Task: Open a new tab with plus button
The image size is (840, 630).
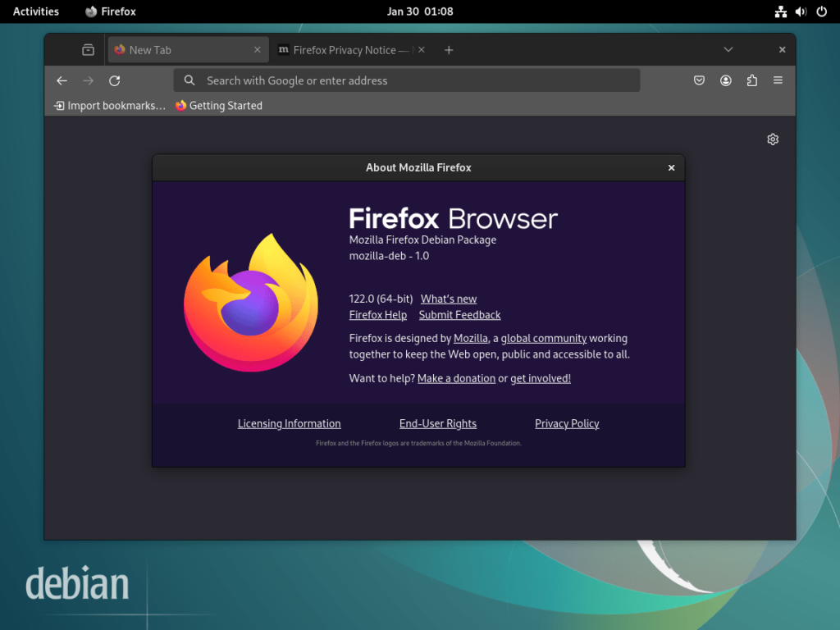Action: coord(449,50)
